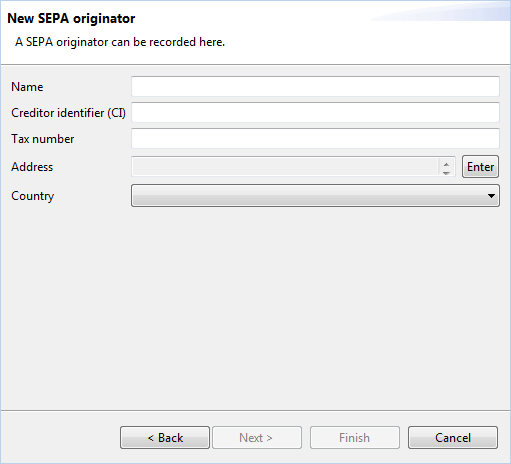Focus the Creditor identifier (CI) field
Viewport: 511px width, 464px height.
[315, 113]
